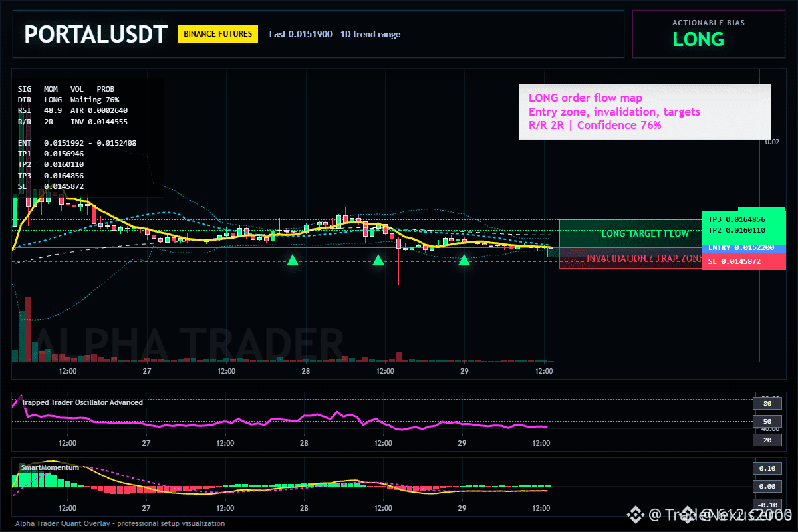Click the LONG order flow map annotation line
Viewport: 798px width, 532px height.
585,98
